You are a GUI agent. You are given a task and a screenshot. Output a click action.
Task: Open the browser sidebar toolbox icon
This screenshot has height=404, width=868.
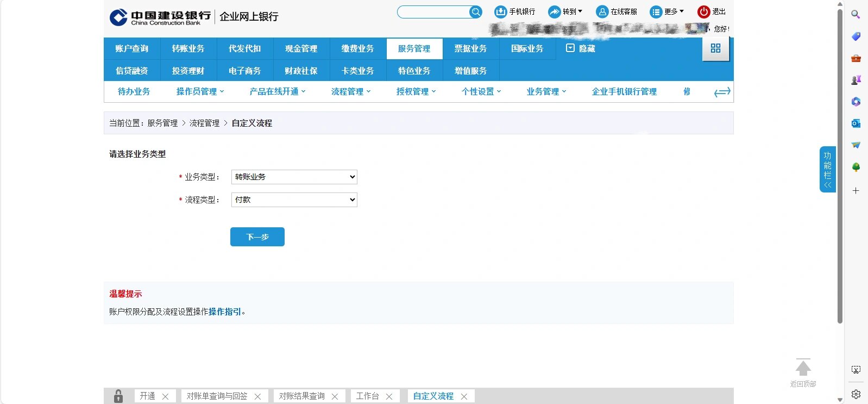[x=856, y=58]
